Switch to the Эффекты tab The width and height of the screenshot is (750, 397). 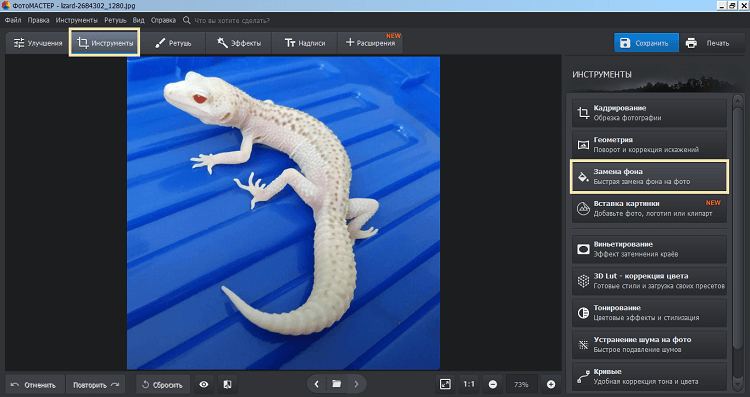click(239, 43)
